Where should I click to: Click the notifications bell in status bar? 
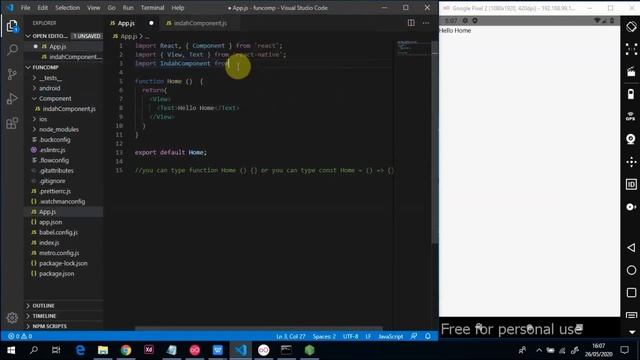click(x=427, y=336)
